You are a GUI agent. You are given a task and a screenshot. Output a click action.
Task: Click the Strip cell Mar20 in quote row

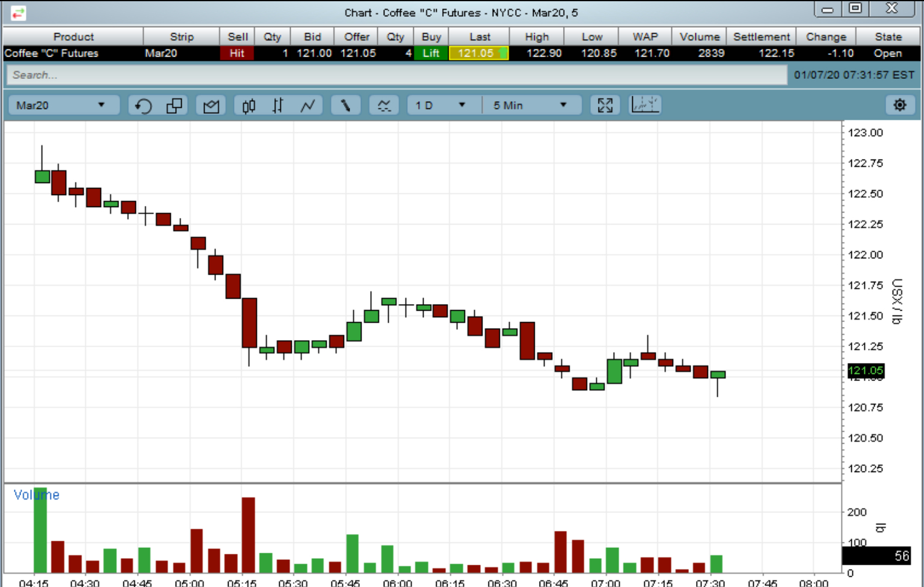click(x=161, y=53)
